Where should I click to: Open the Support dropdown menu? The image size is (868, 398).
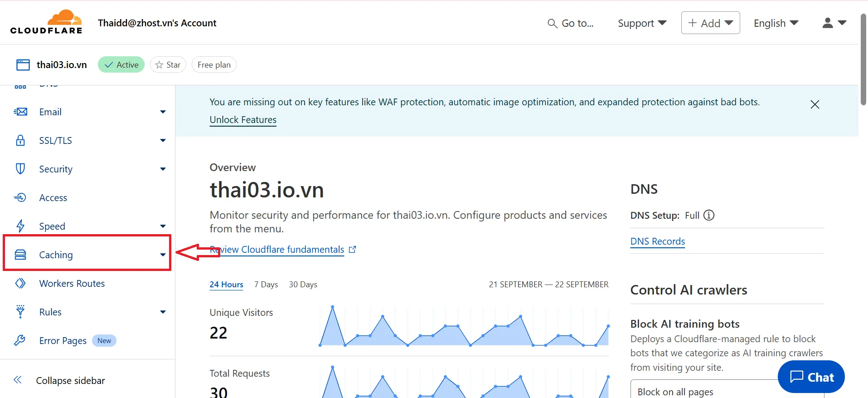[x=642, y=23]
